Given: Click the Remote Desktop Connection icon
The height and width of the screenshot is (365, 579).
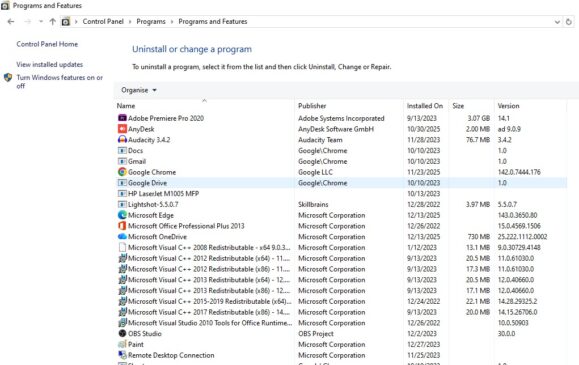Looking at the screenshot, I should click(x=122, y=355).
